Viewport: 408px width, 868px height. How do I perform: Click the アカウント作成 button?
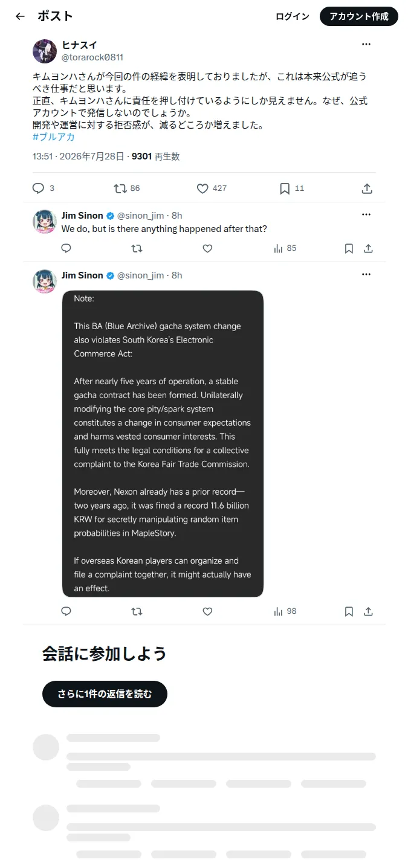[359, 16]
